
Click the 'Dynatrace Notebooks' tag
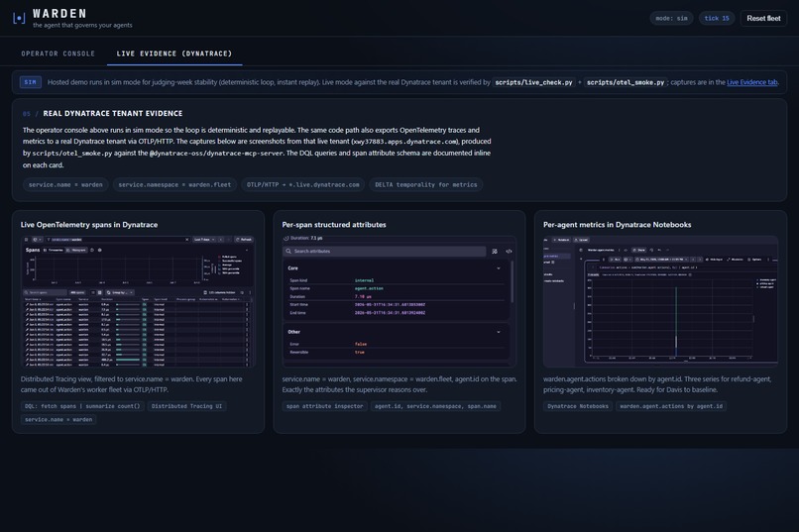pos(578,406)
